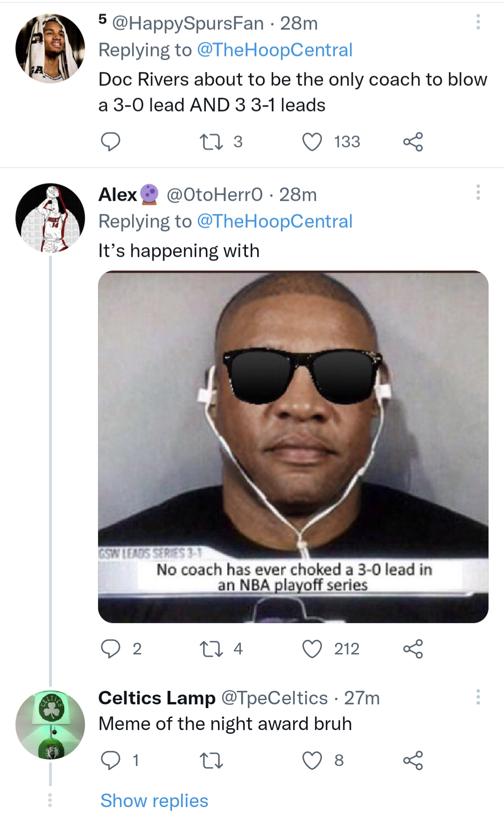Reply to Celtics Lamp's tweet
Screen dimensions: 504x830
pyautogui.click(x=112, y=760)
